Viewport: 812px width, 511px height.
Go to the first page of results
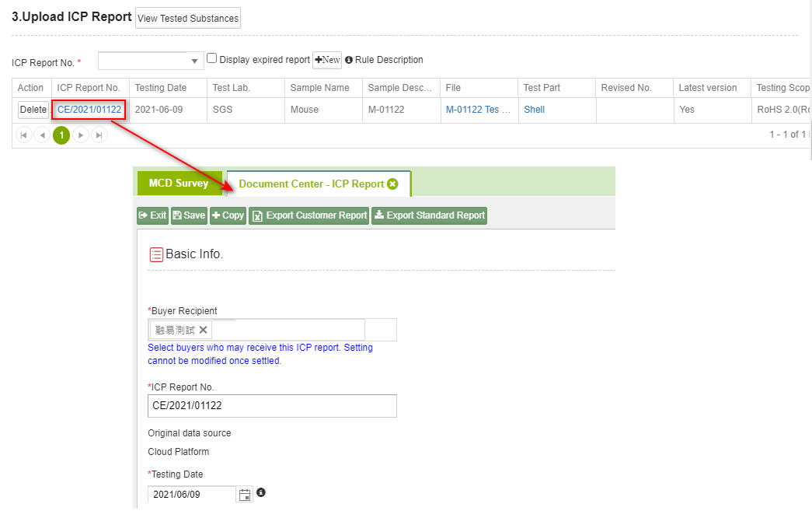pos(23,135)
